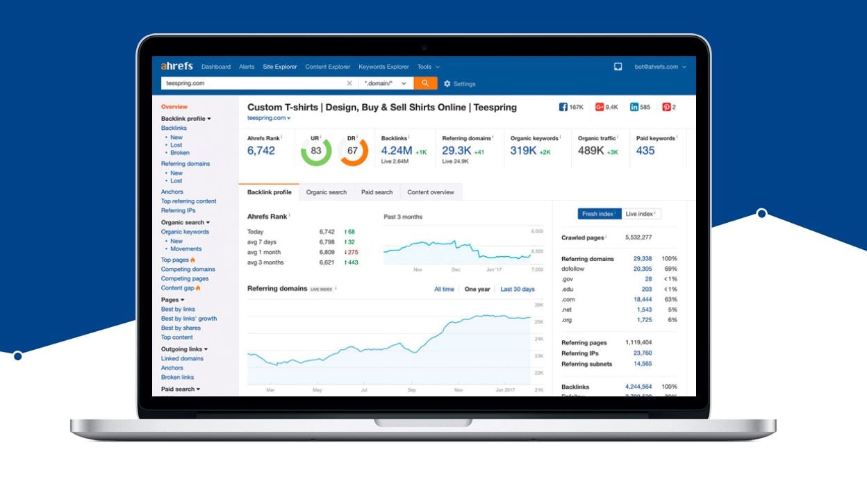This screenshot has height=504, width=867.
Task: Click the orange search magnifier button
Action: pyautogui.click(x=425, y=83)
